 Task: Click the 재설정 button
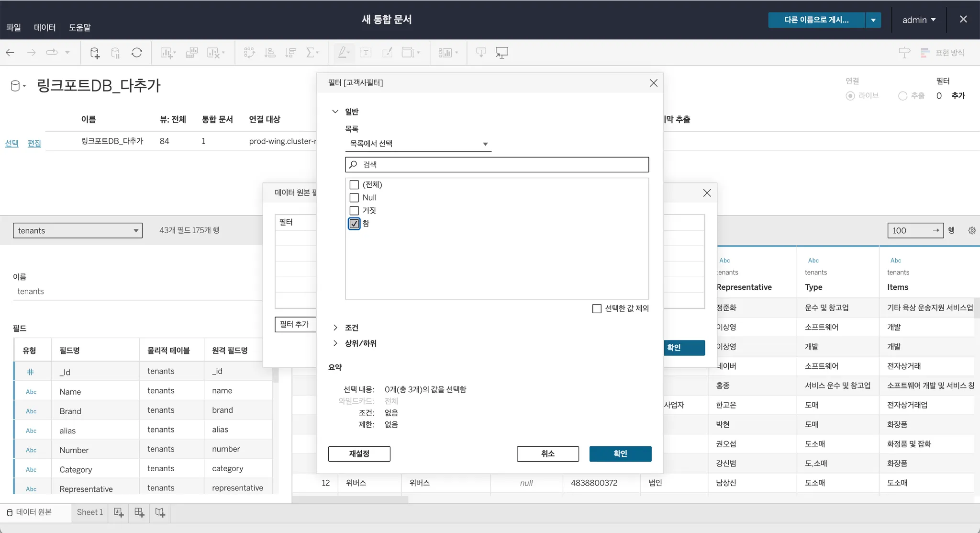359,454
